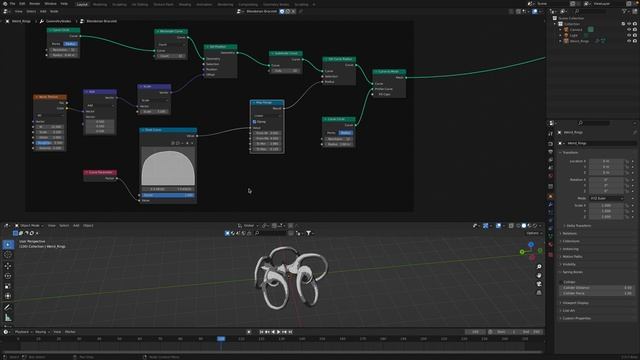640x360 pixels.
Task: Select Radius mode on the lower Curve Circle node
Action: click(345, 133)
